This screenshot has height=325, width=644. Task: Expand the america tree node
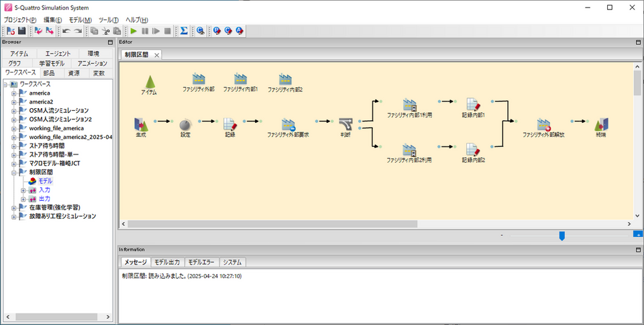click(x=13, y=93)
